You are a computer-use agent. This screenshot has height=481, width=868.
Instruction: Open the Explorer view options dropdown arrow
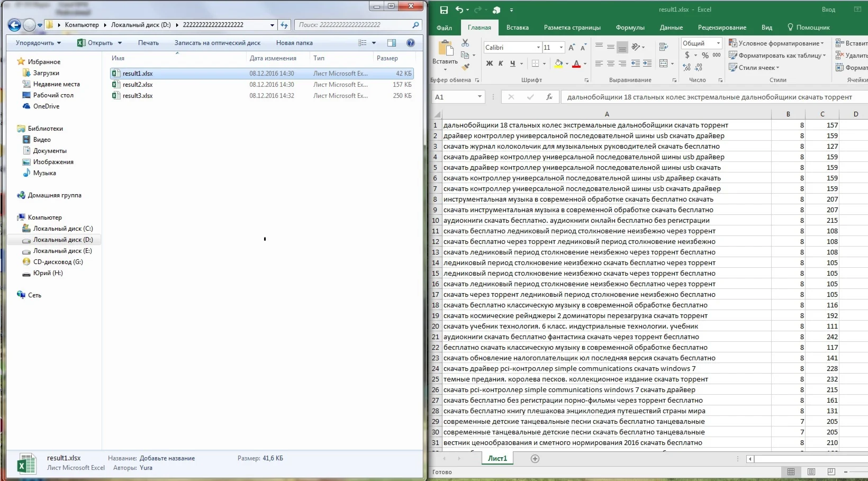[374, 43]
